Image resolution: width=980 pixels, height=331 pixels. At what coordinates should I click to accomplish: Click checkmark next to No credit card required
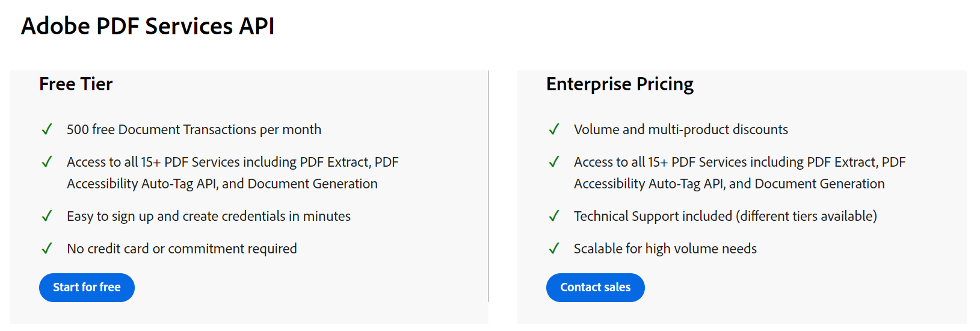[47, 249]
